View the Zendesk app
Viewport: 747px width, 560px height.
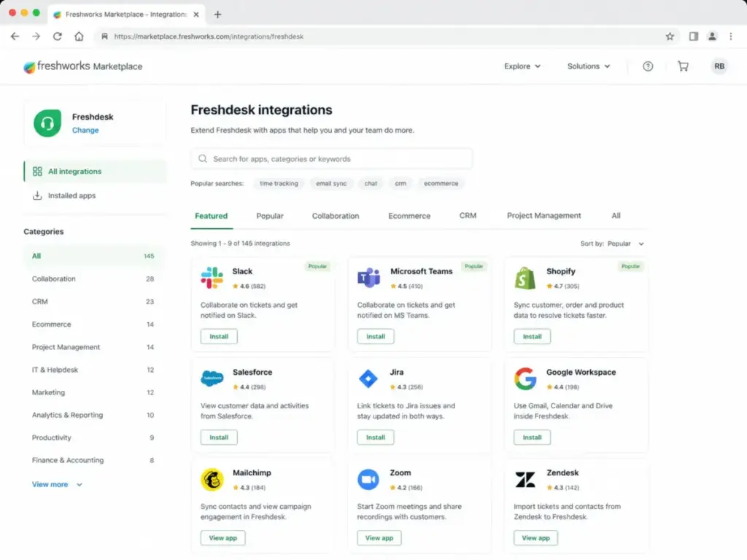coord(535,537)
